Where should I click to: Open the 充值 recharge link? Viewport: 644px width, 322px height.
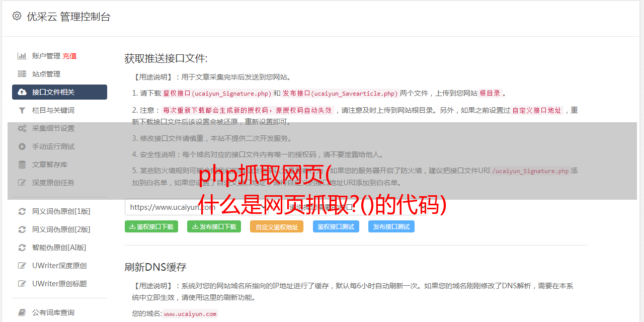point(69,56)
